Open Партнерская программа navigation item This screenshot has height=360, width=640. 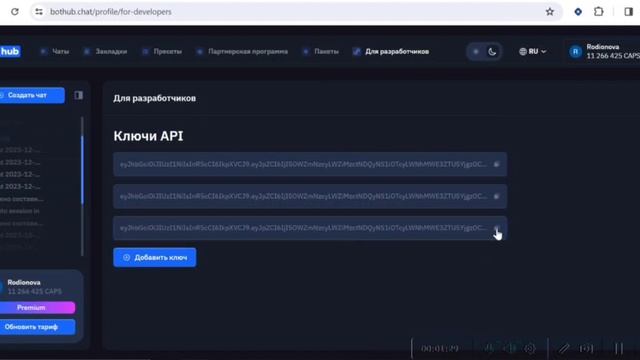[242, 51]
